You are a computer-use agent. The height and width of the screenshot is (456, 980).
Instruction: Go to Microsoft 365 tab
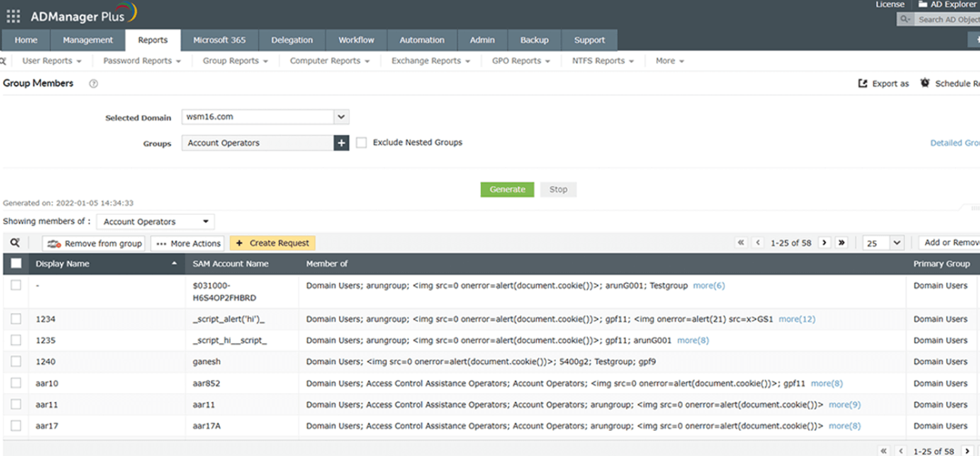pos(220,40)
